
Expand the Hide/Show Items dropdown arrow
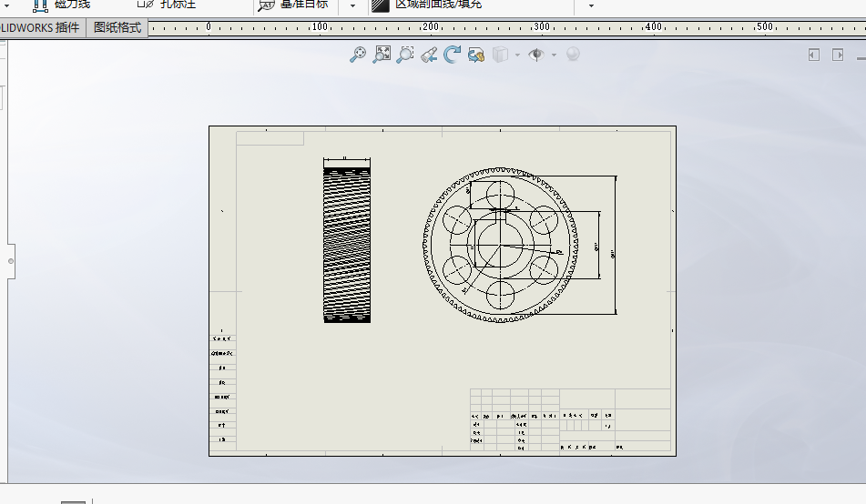point(554,55)
